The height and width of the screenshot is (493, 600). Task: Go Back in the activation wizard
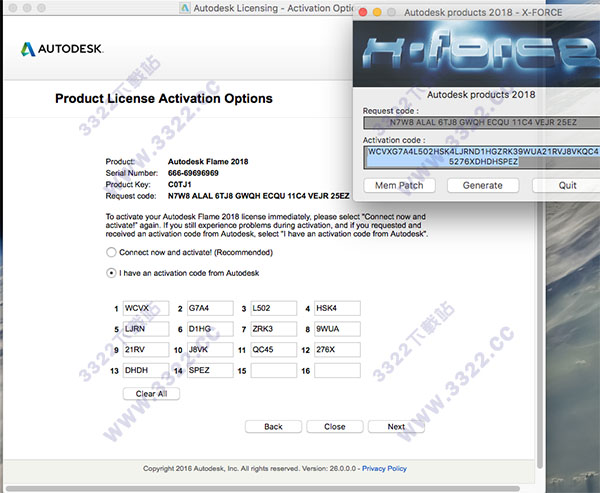pos(273,426)
